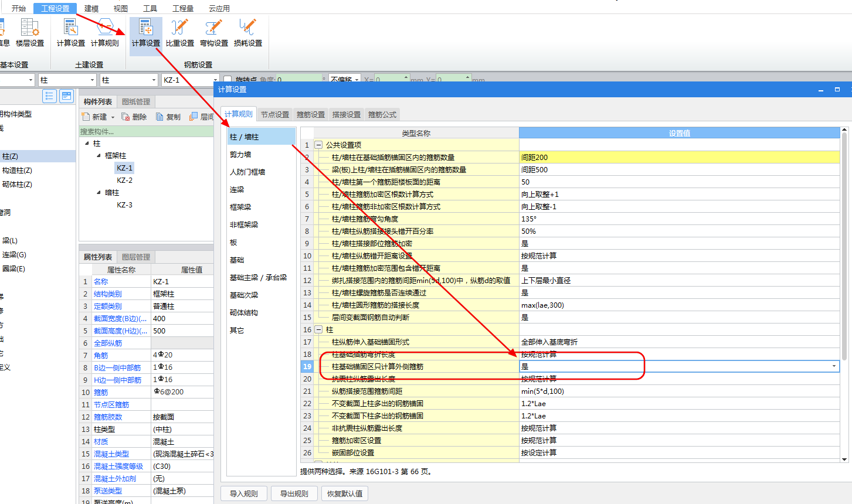Minimize the 计算设置 dialog

821,90
